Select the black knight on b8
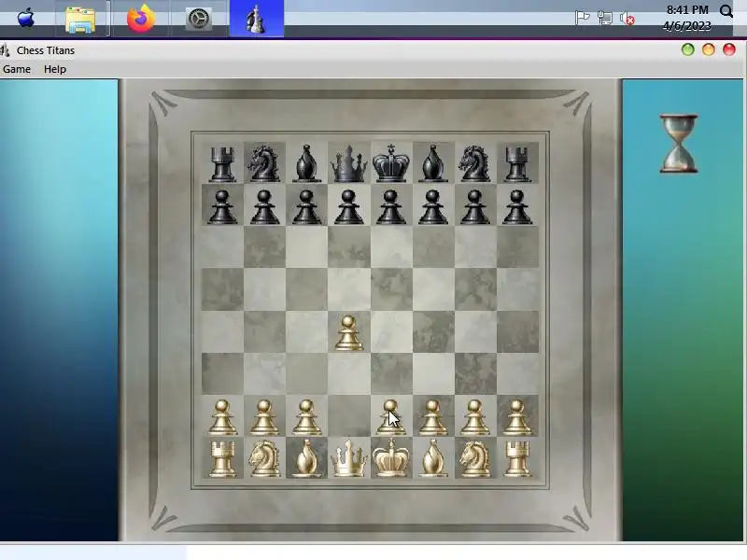The image size is (747, 560). [x=264, y=164]
